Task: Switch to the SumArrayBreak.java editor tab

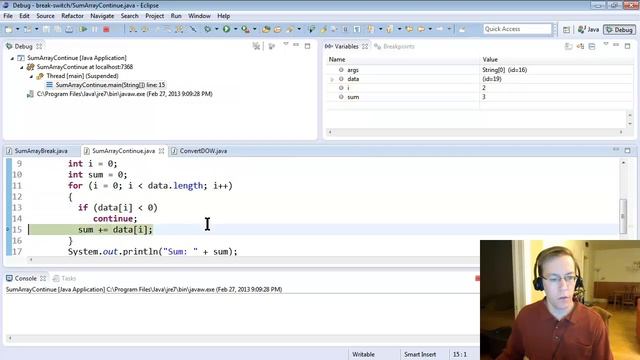Action: [x=41, y=151]
